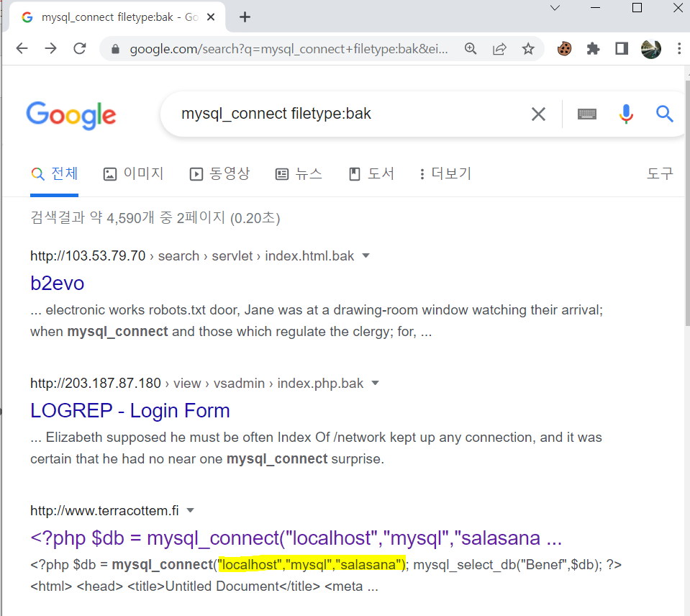The width and height of the screenshot is (690, 616).
Task: Open a new browser tab
Action: 245,17
